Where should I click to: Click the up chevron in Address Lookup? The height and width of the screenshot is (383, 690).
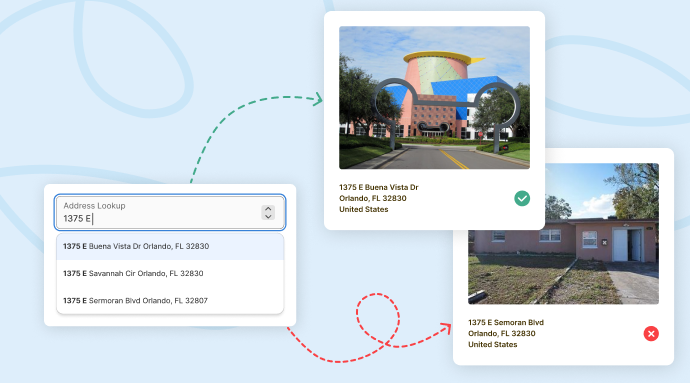268,209
